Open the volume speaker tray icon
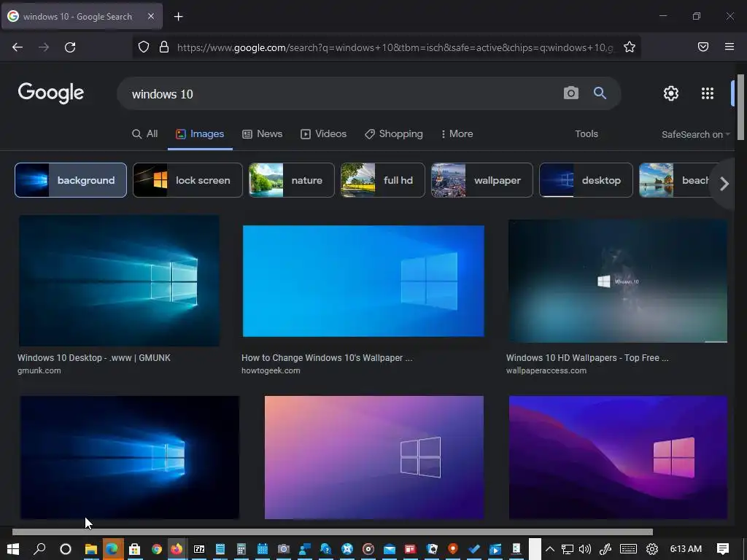The height and width of the screenshot is (560, 747). coord(585,549)
